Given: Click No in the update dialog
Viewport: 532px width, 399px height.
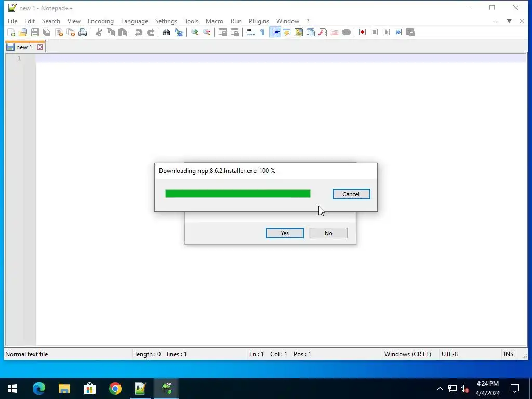Looking at the screenshot, I should pos(328,233).
